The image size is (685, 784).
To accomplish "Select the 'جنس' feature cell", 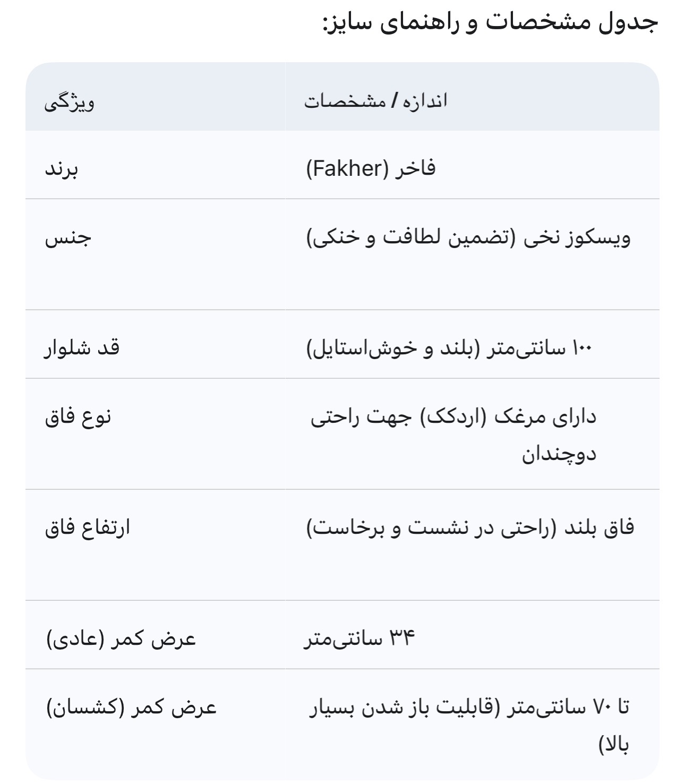I will pyautogui.click(x=68, y=237).
